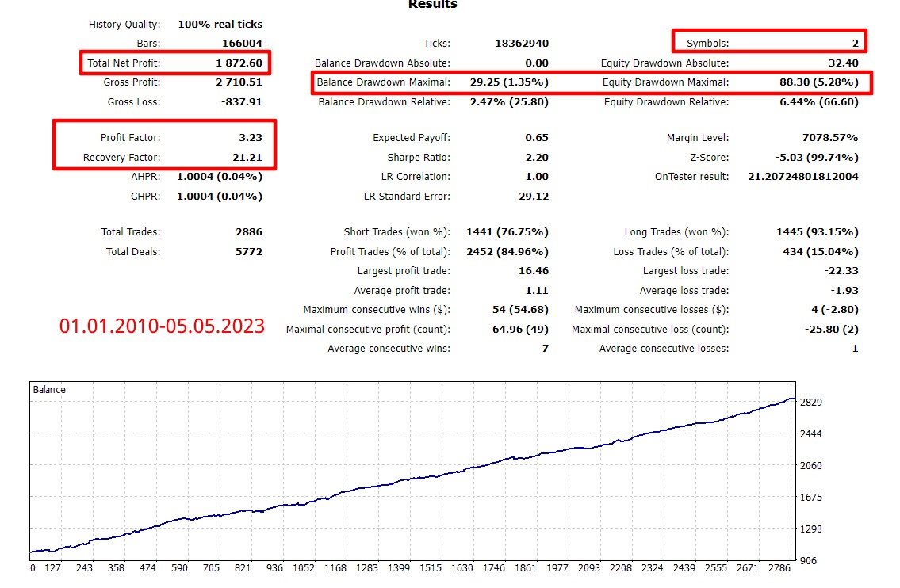Select Total Deals value 5772

[x=249, y=251]
